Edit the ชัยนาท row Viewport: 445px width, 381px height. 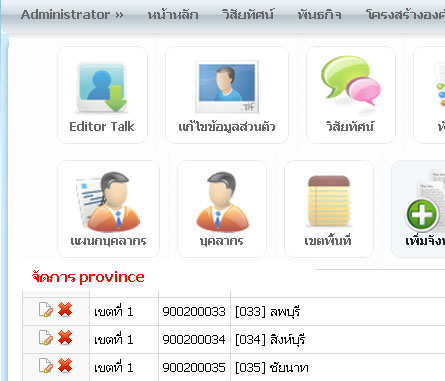pos(46,366)
